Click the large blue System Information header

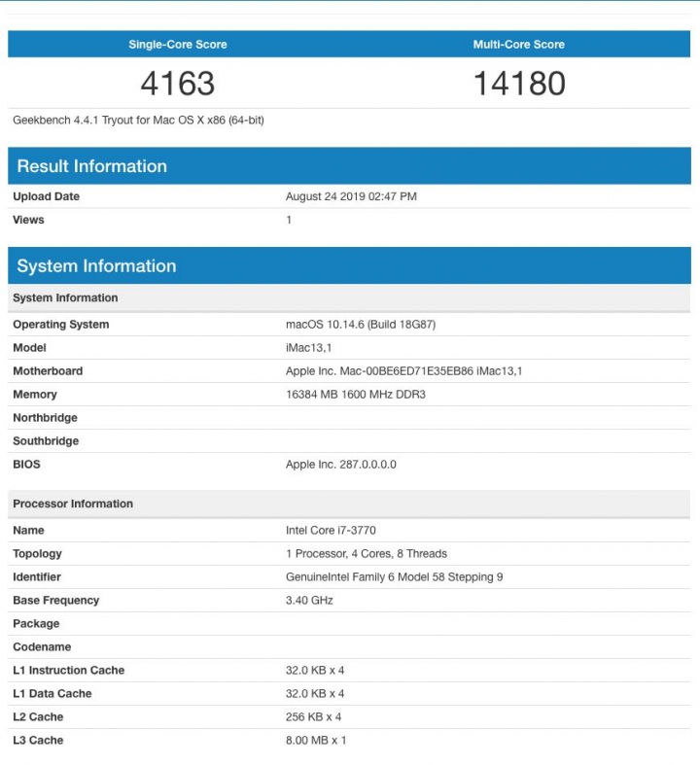349,265
